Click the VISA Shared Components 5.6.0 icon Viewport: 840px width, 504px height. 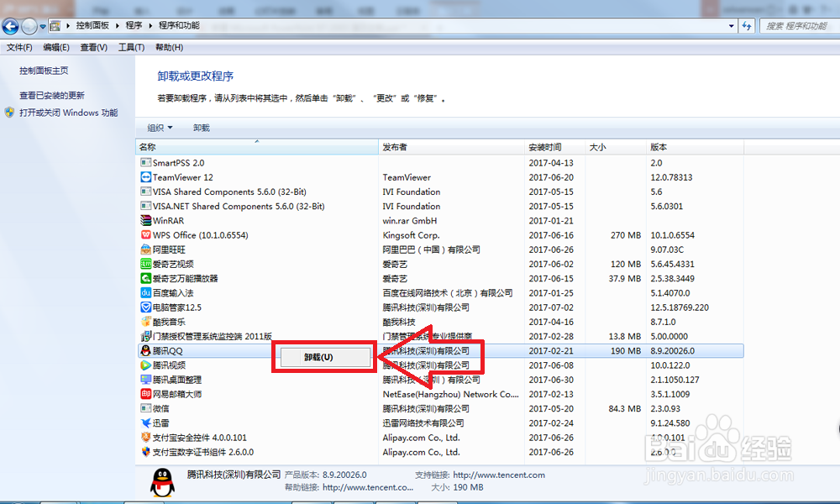[145, 192]
